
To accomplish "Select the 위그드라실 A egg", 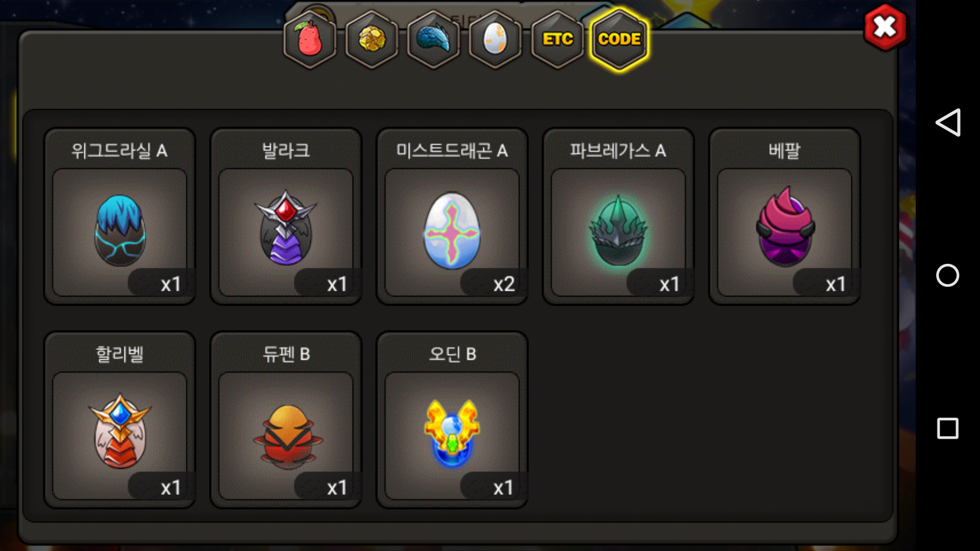I will click(x=120, y=216).
